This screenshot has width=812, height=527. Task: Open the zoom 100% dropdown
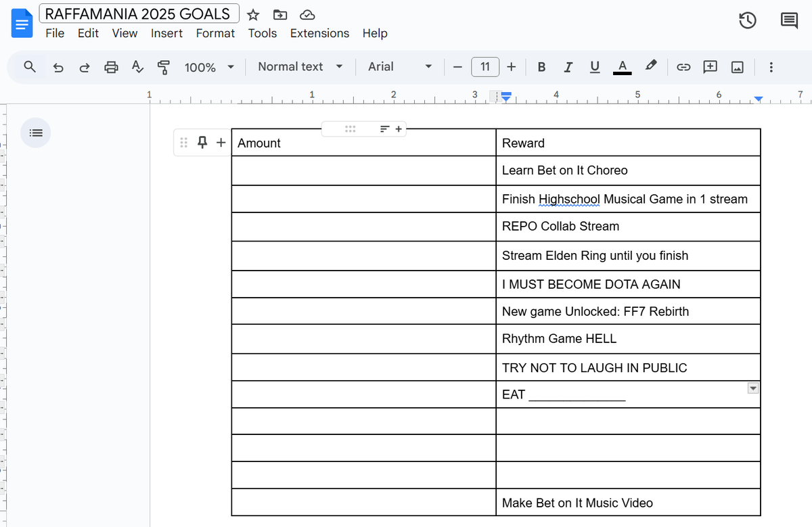point(209,67)
